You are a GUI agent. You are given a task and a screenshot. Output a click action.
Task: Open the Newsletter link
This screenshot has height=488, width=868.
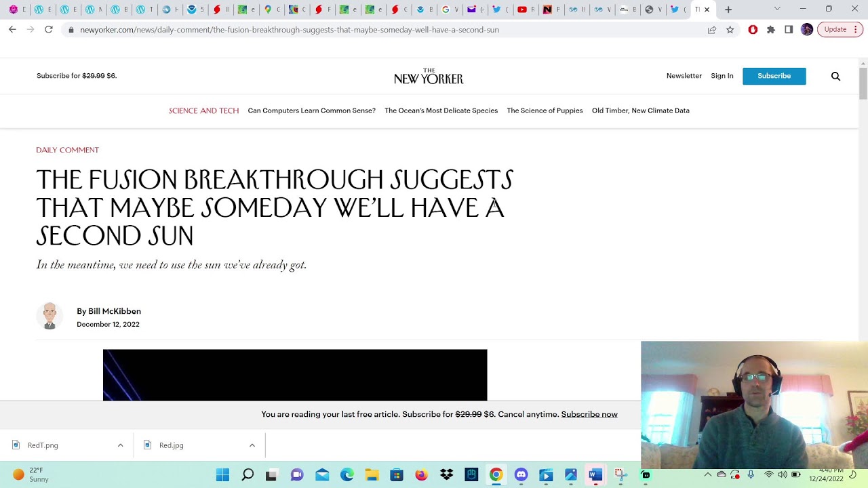(x=684, y=76)
